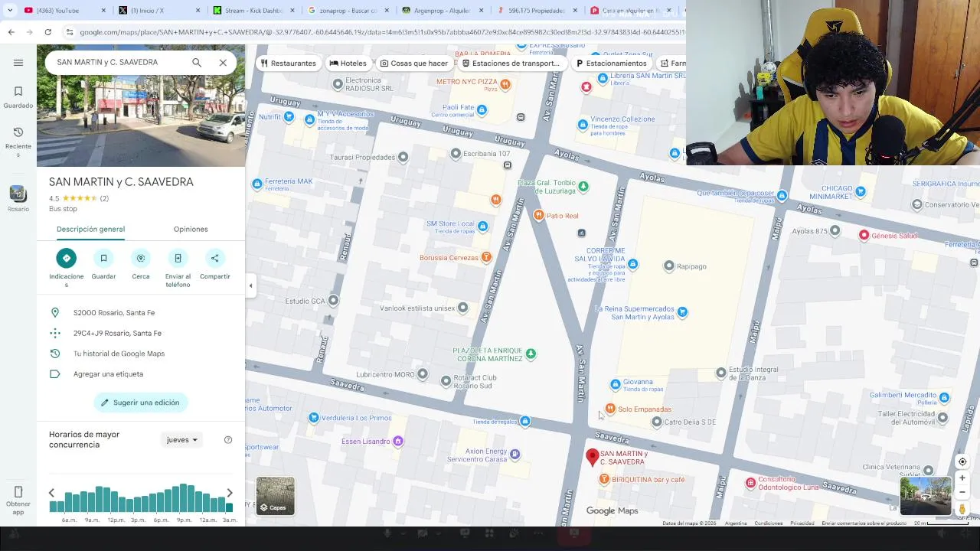Click the Cerca nearby button
This screenshot has width=980, height=551.
click(140, 258)
